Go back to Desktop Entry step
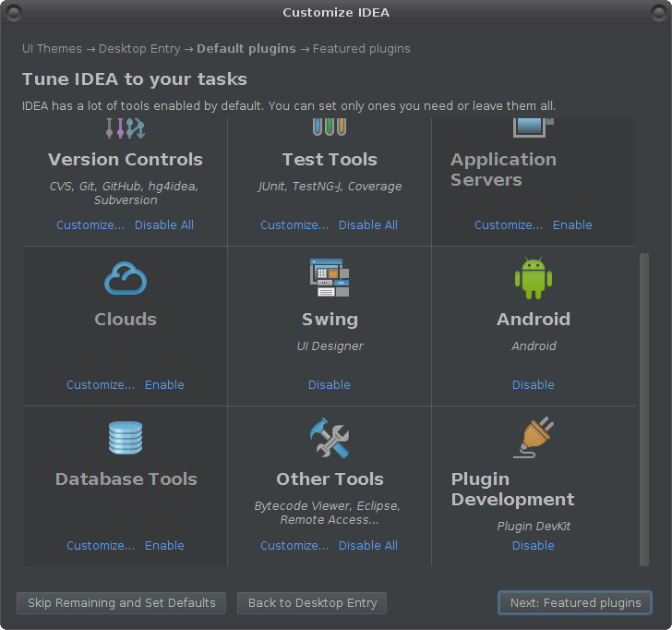This screenshot has height=630, width=672. [312, 603]
